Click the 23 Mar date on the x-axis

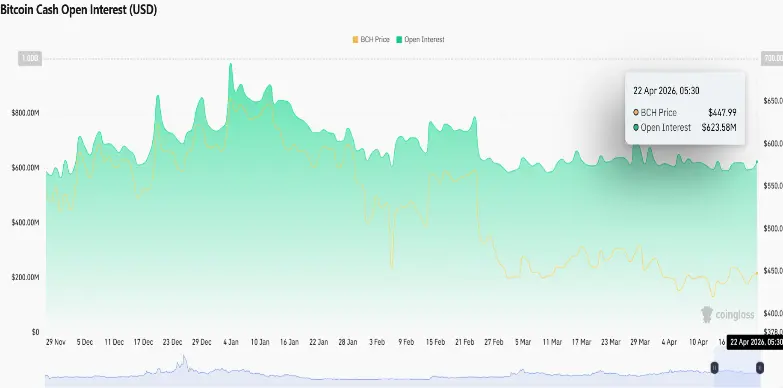coord(611,342)
